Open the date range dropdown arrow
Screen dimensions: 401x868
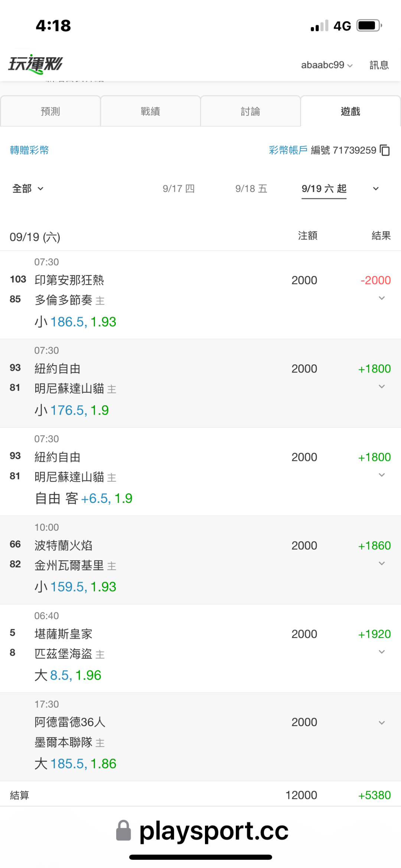click(376, 189)
